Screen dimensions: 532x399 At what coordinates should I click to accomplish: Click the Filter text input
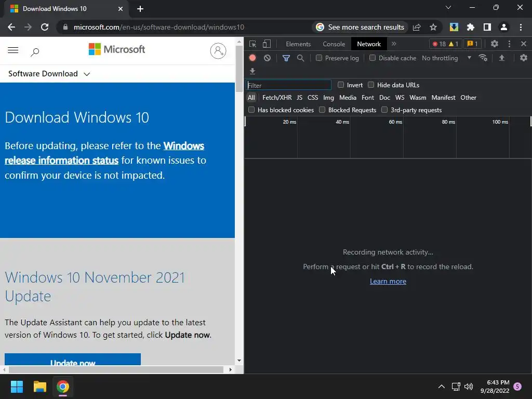tap(289, 85)
